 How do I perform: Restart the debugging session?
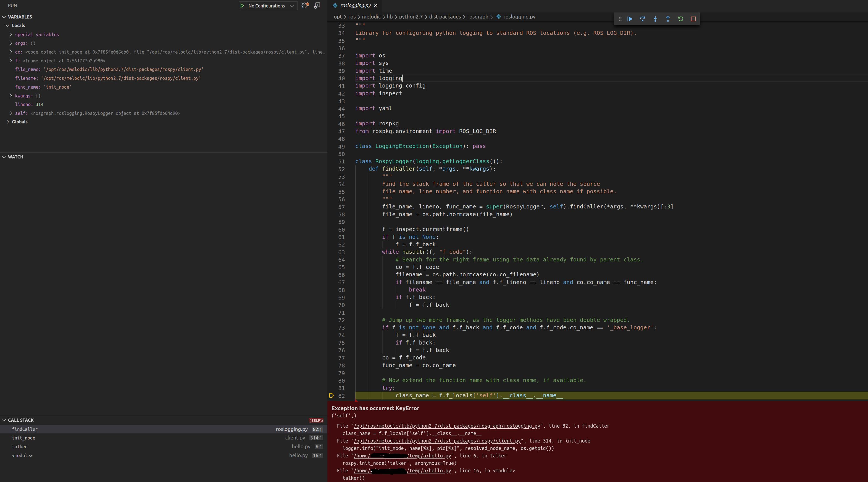(x=681, y=19)
